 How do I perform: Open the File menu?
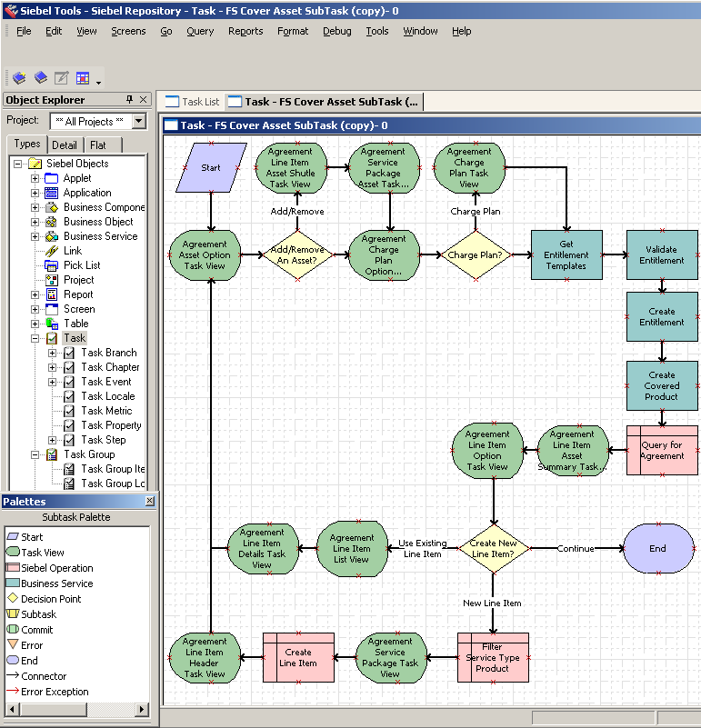click(x=24, y=31)
